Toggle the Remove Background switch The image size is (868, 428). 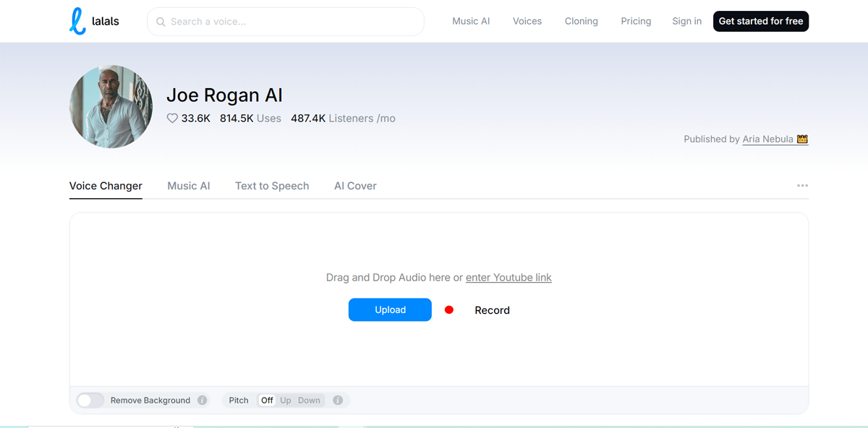(90, 401)
